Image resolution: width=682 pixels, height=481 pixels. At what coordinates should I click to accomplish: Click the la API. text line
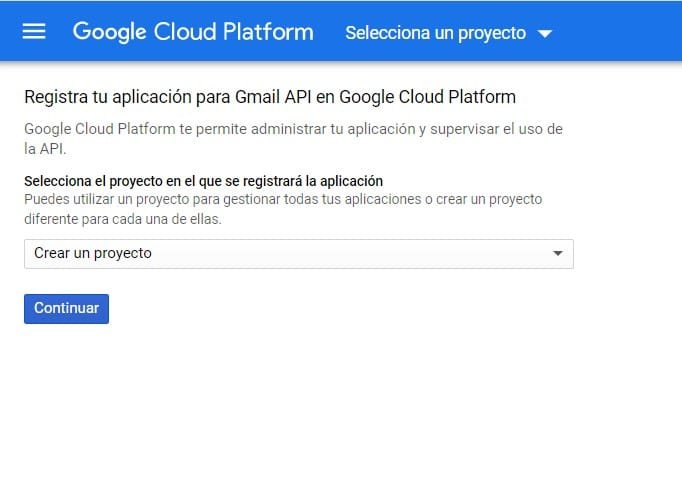coord(45,149)
